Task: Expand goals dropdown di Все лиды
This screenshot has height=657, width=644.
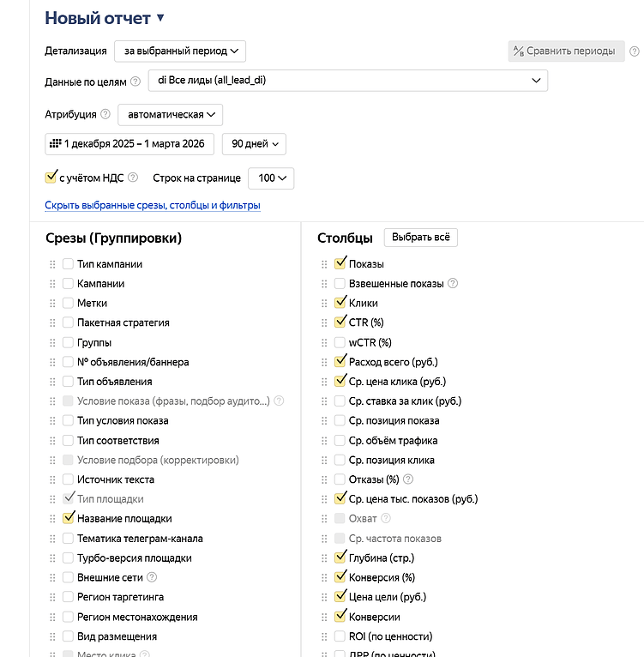Action: pos(348,81)
